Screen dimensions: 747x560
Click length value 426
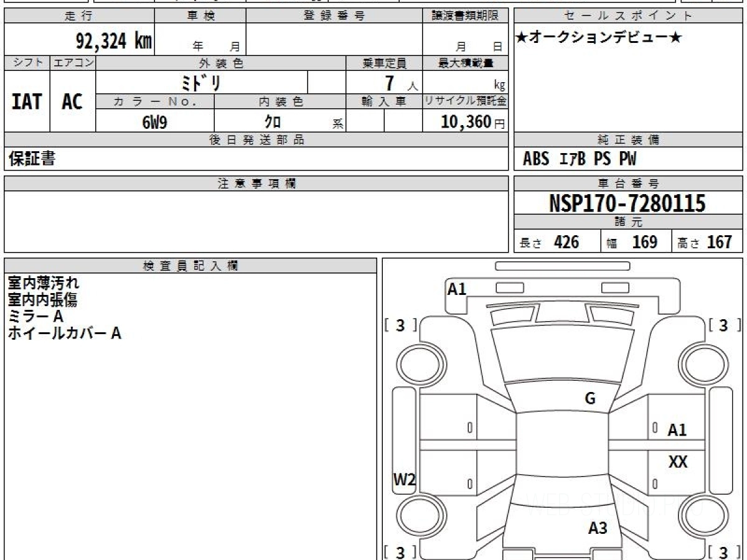566,242
